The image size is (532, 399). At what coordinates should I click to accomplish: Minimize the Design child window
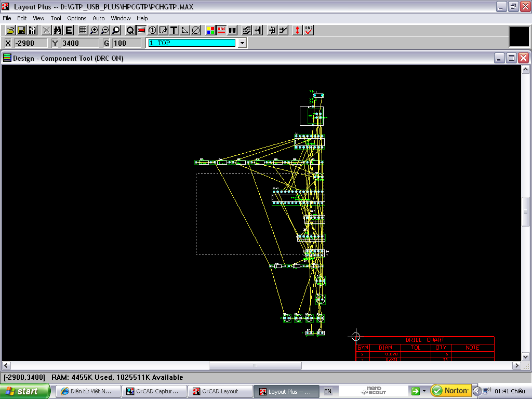point(499,58)
